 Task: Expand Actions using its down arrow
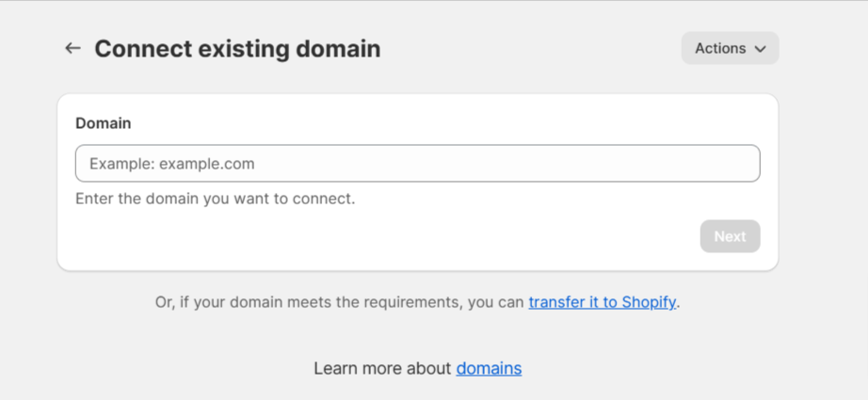click(x=761, y=49)
